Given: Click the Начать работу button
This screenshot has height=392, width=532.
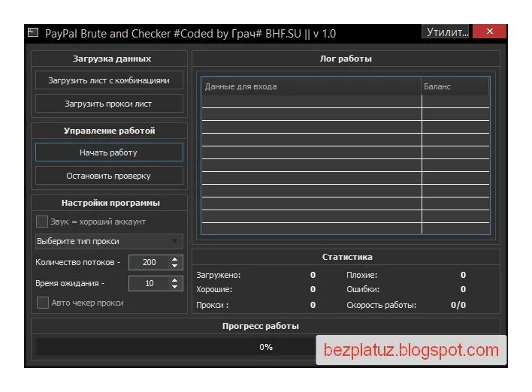Looking at the screenshot, I should pyautogui.click(x=109, y=152).
